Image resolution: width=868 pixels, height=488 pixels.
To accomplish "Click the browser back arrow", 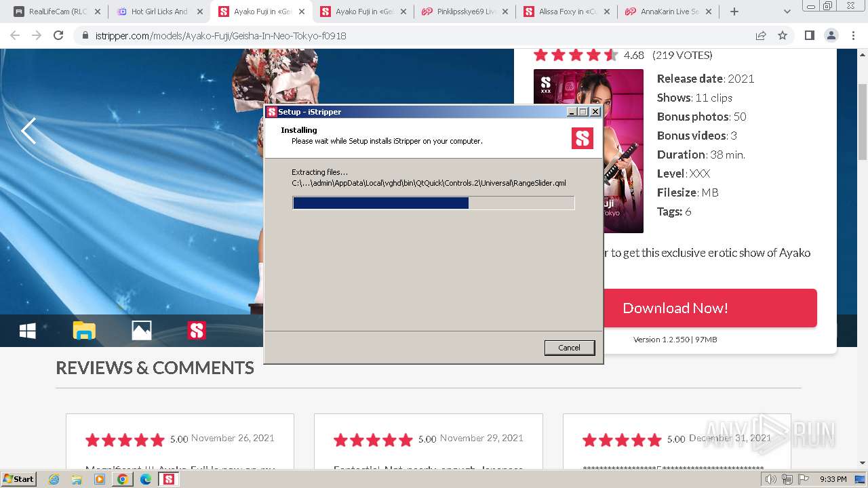I will [x=15, y=35].
